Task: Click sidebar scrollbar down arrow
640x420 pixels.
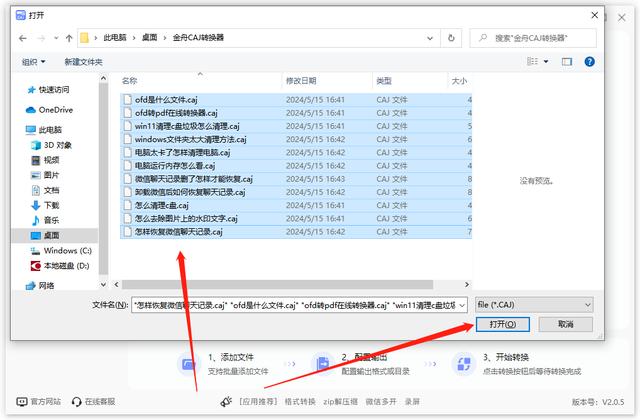Action: [x=103, y=284]
